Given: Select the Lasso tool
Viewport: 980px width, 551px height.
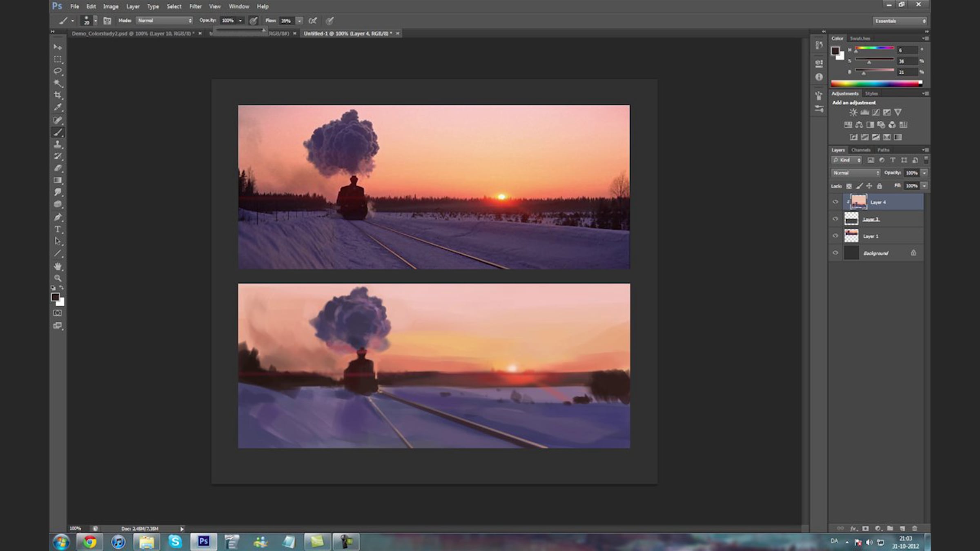Looking at the screenshot, I should pyautogui.click(x=58, y=71).
